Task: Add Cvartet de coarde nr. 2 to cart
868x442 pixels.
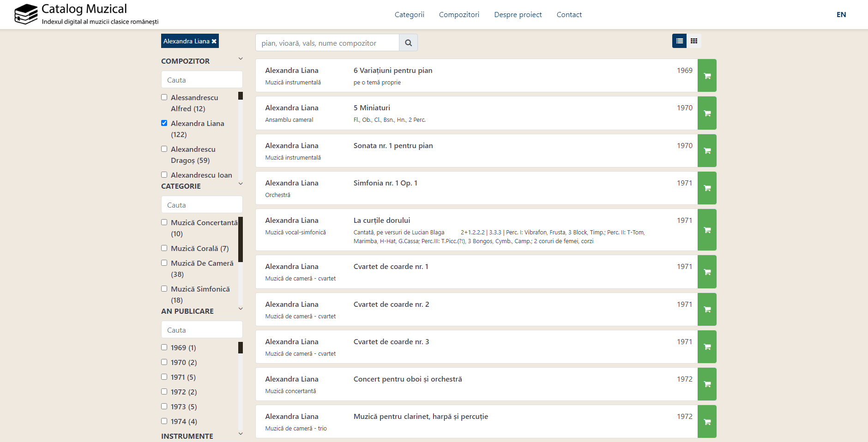Action: [706, 310]
